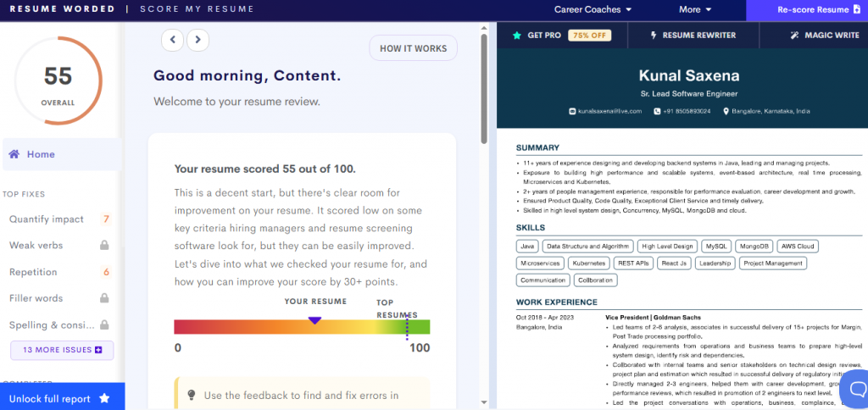Image resolution: width=868 pixels, height=410 pixels.
Task: Click the Your Resume marker on score bar
Action: (x=314, y=319)
